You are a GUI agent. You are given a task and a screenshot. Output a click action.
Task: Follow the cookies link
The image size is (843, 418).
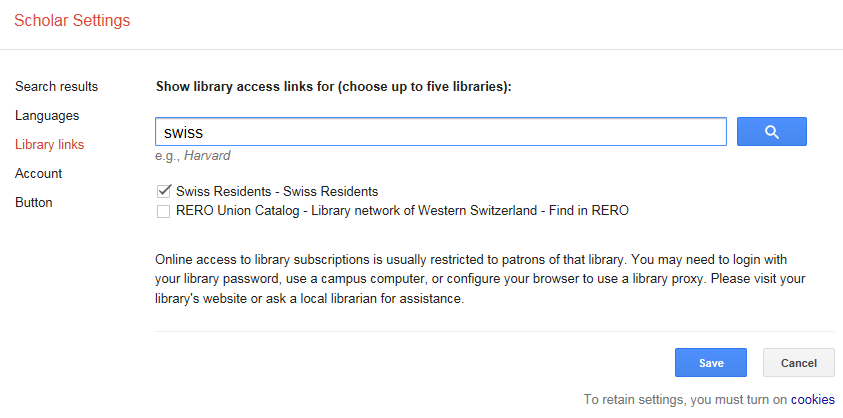(812, 400)
